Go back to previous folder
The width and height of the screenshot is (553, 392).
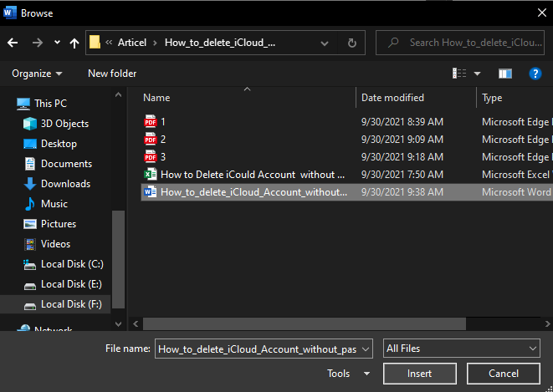[13, 43]
